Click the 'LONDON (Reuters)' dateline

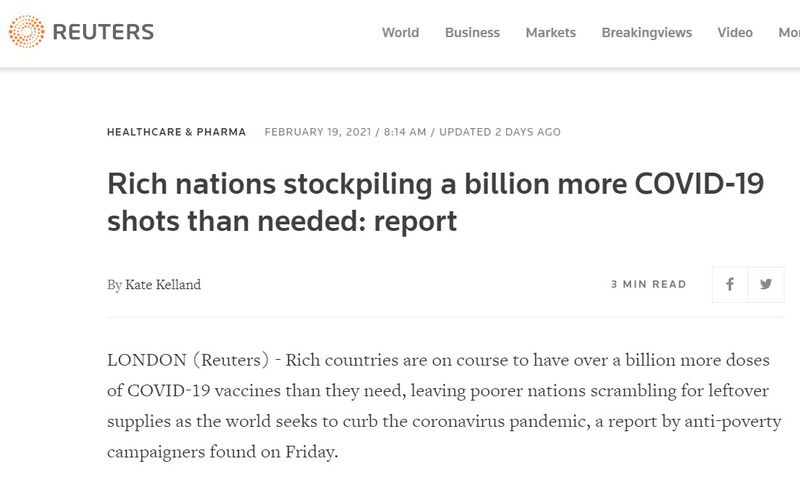[188, 360]
